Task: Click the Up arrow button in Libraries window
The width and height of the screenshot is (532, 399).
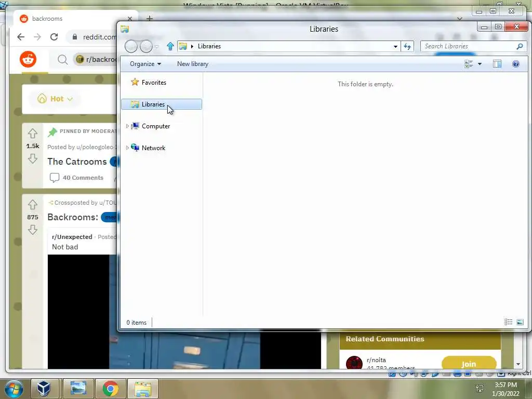Action: tap(170, 46)
